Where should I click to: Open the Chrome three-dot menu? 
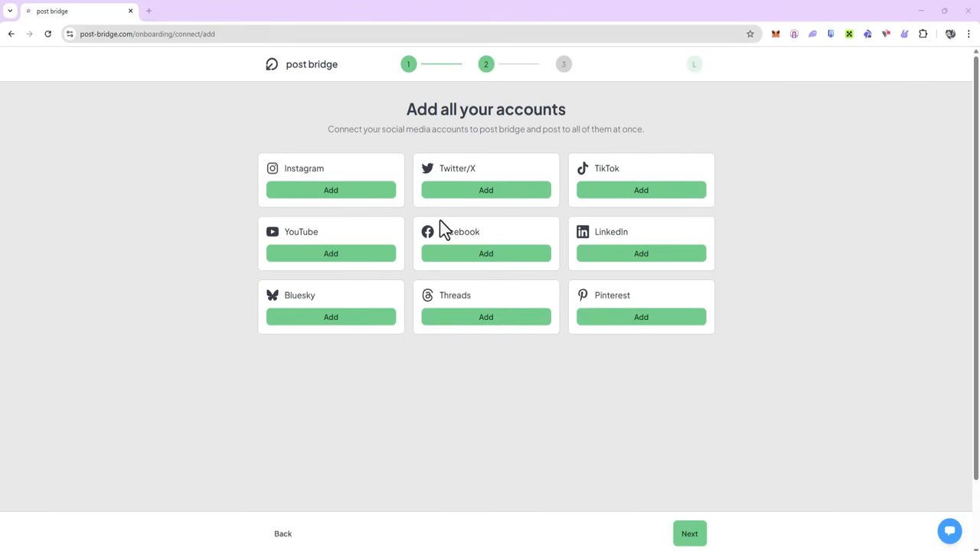[969, 34]
